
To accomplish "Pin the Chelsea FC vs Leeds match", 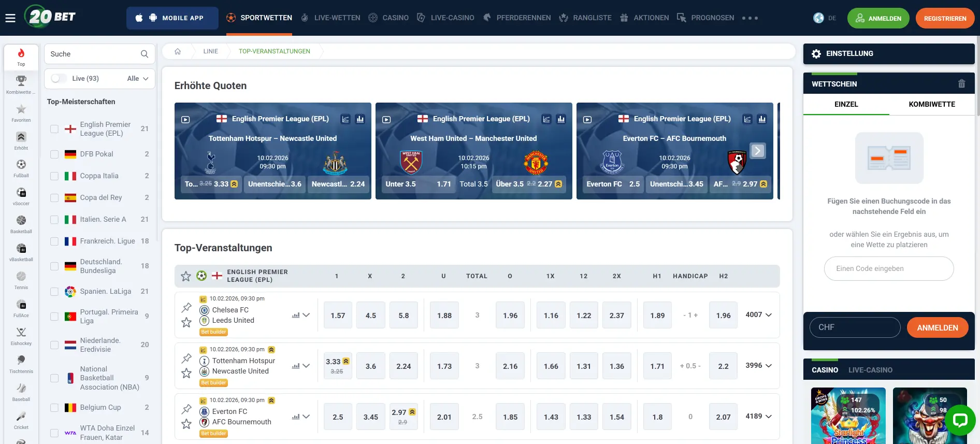I will [x=187, y=307].
